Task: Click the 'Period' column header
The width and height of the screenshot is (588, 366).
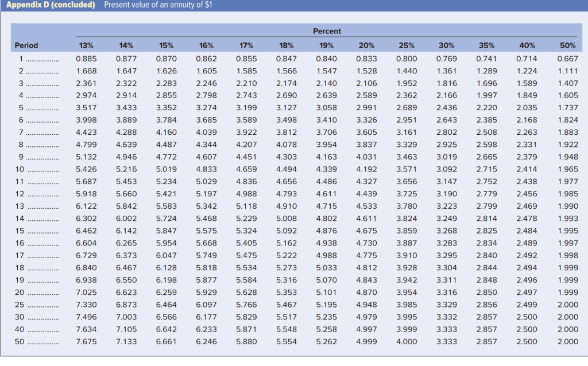Action: (x=26, y=45)
